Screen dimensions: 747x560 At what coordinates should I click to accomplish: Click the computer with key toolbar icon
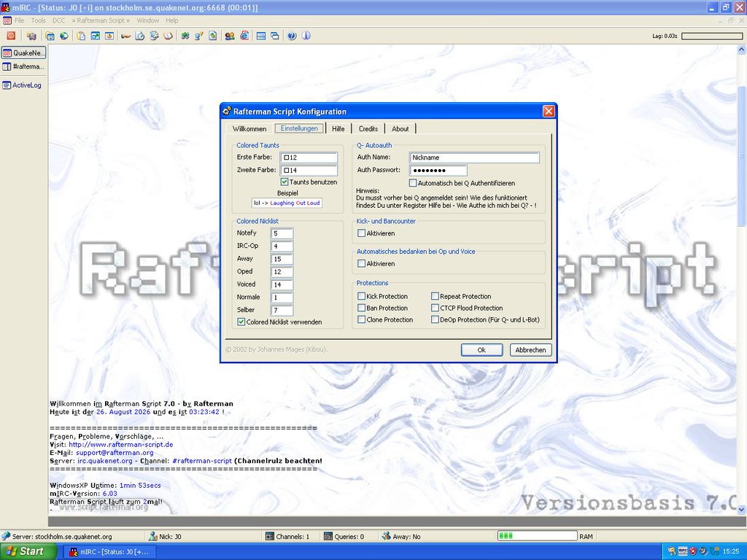198,36
